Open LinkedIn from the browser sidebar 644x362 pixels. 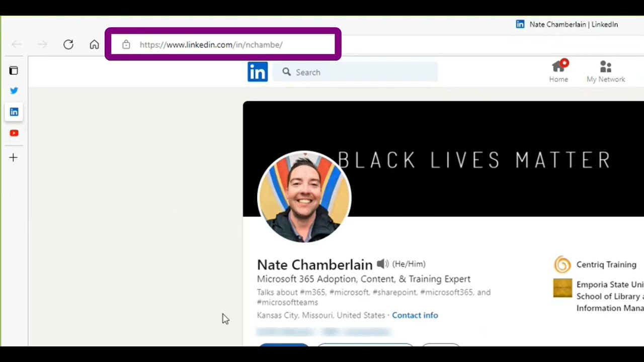pos(14,112)
